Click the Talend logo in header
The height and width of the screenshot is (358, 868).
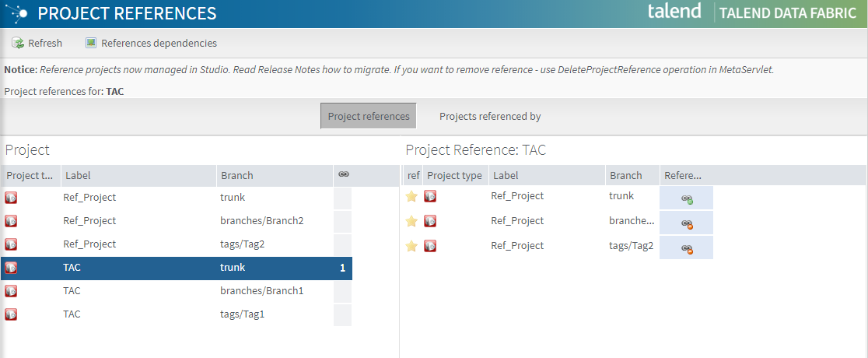(674, 12)
